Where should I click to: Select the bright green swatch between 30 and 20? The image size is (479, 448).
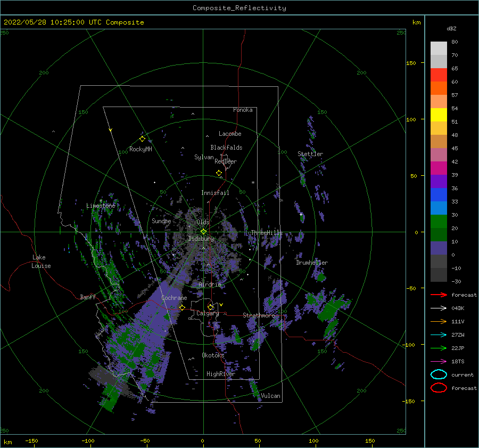coord(439,222)
